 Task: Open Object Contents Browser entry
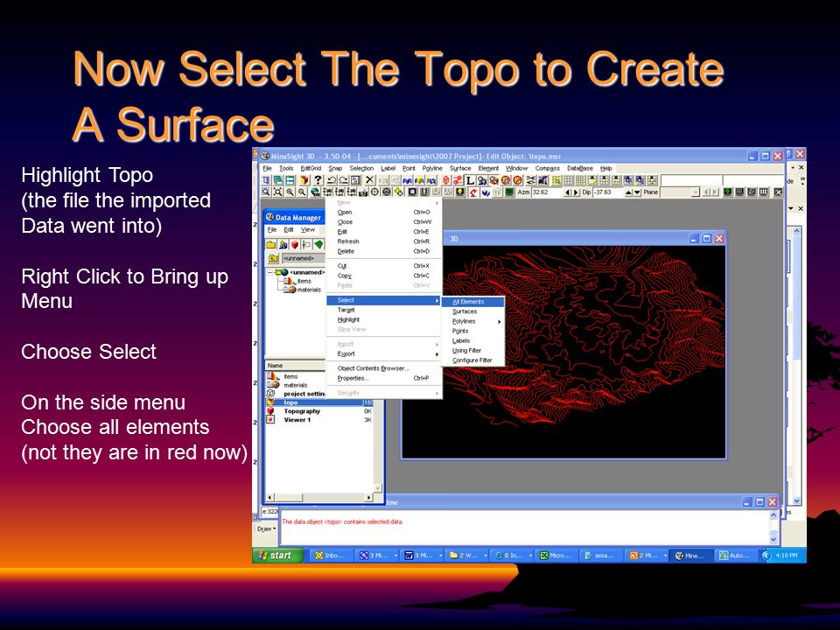click(383, 368)
